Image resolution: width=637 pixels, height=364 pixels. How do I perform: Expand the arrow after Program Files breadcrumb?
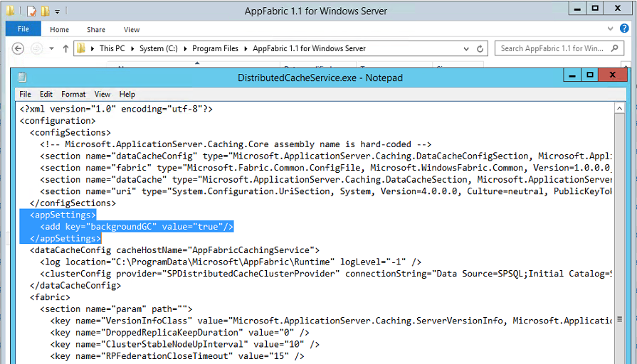coord(246,48)
